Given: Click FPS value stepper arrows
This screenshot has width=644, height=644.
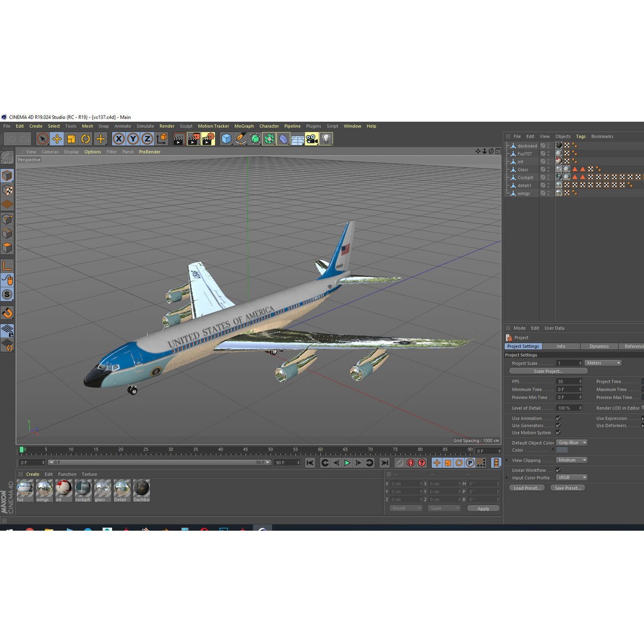Looking at the screenshot, I should pyautogui.click(x=580, y=382).
